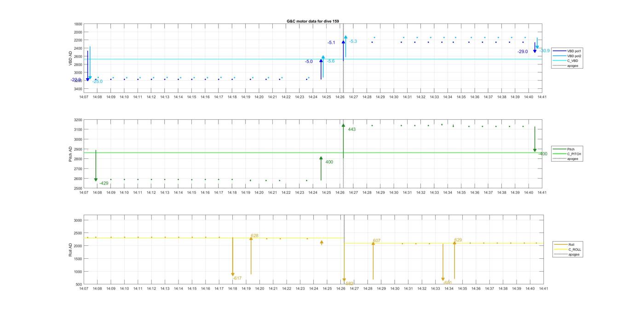The height and width of the screenshot is (319, 644).
Task: Click the '500' tick on Roll y-axis
Action: click(79, 284)
